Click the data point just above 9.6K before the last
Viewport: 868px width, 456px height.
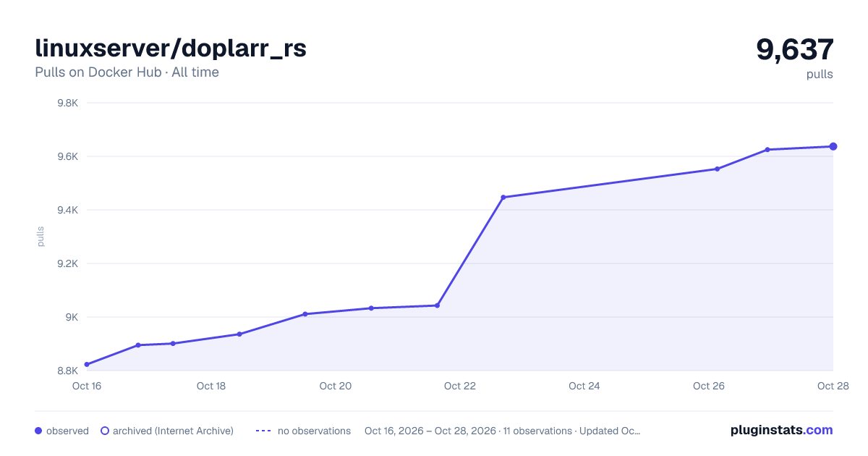[x=767, y=150]
